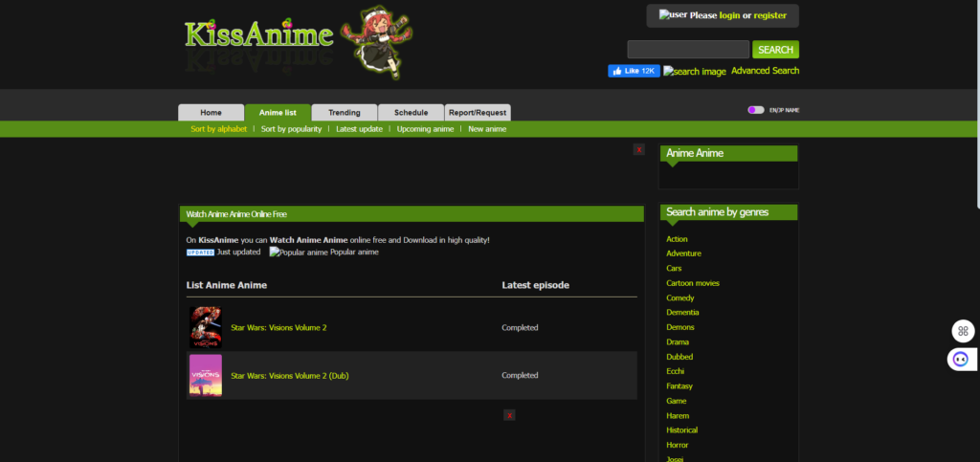This screenshot has height=462, width=980.
Task: Select the Harem genre
Action: click(x=677, y=416)
